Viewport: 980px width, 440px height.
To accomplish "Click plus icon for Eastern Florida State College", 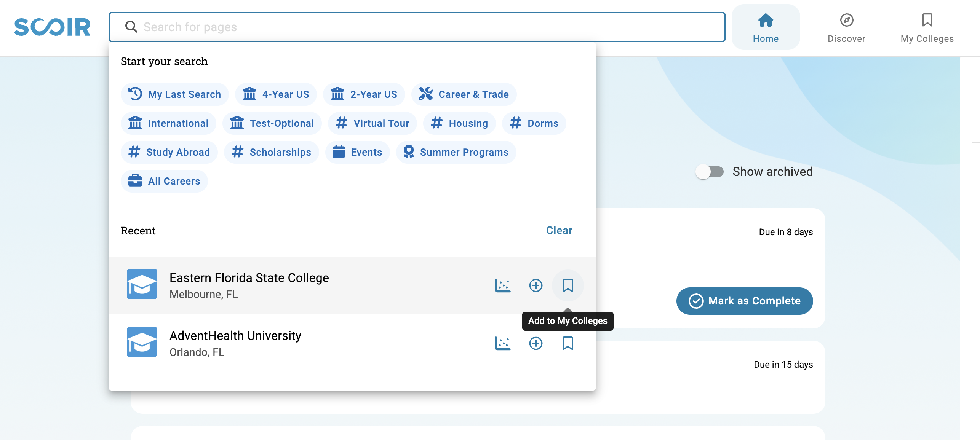I will tap(536, 285).
